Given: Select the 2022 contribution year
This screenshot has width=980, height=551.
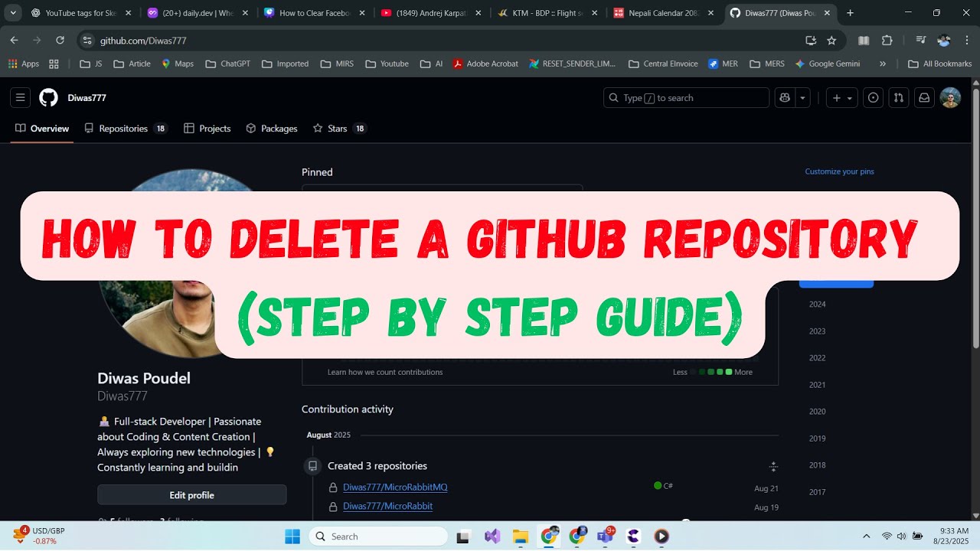Looking at the screenshot, I should pos(817,357).
